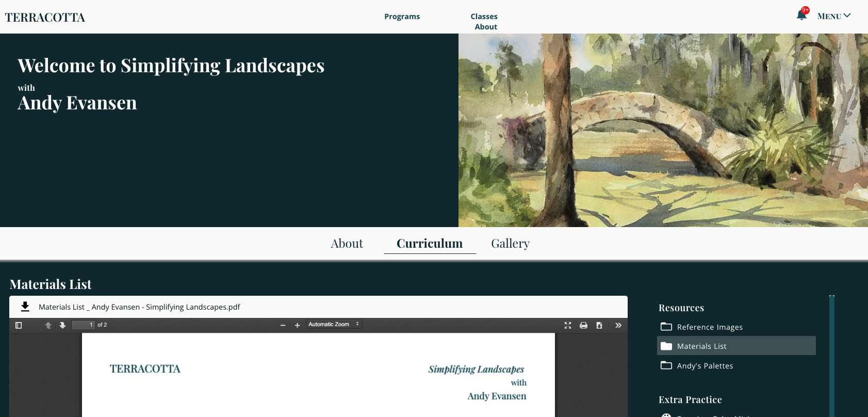Screen dimensions: 868x417
Task: Expand the Menu dropdown
Action: click(x=834, y=16)
